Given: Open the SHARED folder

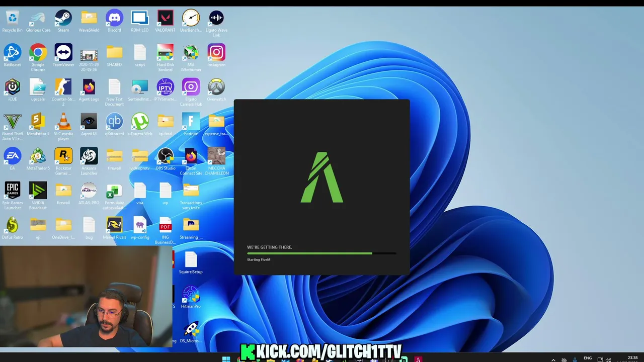Looking at the screenshot, I should (x=114, y=52).
